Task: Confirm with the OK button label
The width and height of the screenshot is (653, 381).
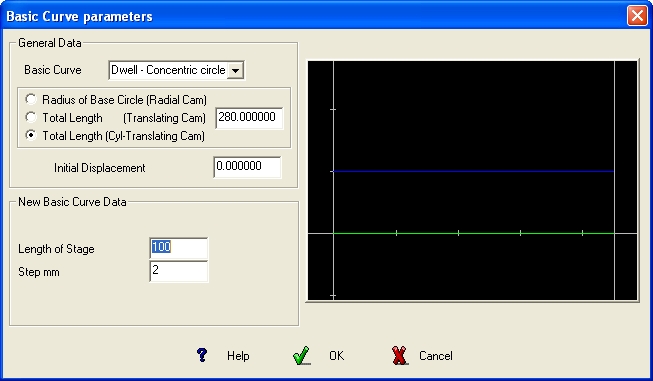Action: tap(336, 356)
